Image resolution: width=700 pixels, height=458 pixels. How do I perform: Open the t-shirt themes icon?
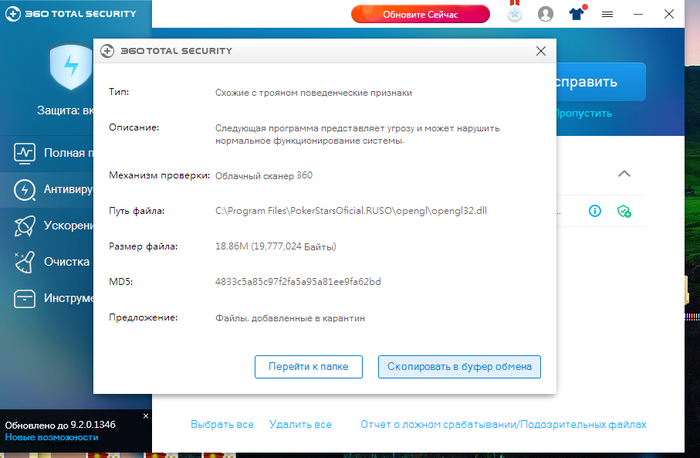(577, 13)
